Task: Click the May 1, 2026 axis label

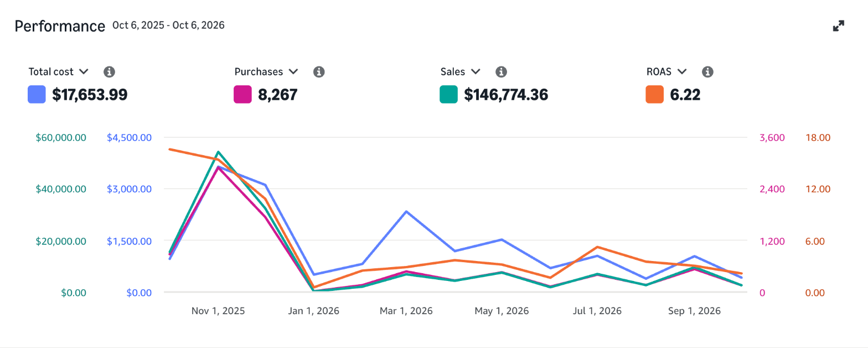Action: coord(502,311)
